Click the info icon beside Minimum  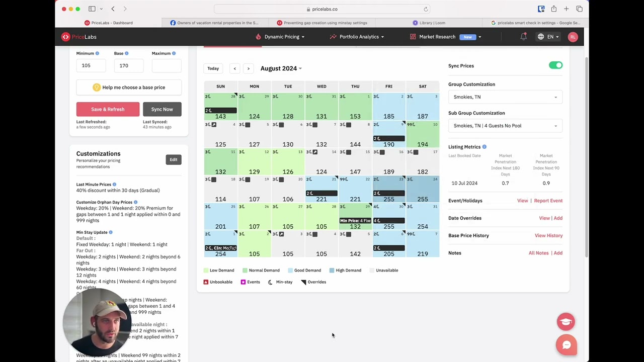[x=97, y=53]
